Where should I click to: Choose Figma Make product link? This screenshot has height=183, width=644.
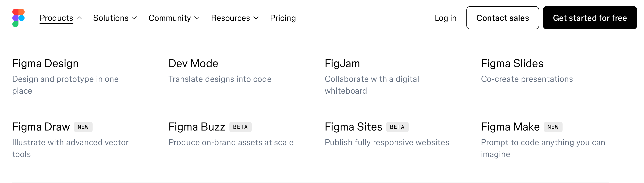coord(510,127)
